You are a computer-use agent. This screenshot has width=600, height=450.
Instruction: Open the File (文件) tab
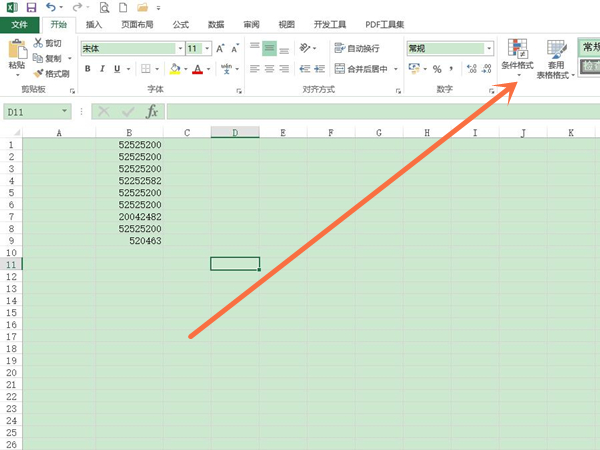pyautogui.click(x=20, y=25)
